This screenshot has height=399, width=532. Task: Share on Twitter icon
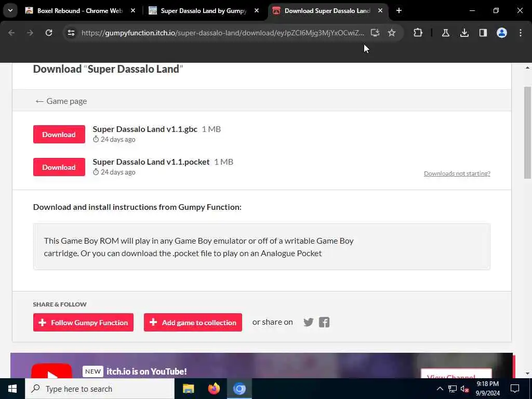308,322
